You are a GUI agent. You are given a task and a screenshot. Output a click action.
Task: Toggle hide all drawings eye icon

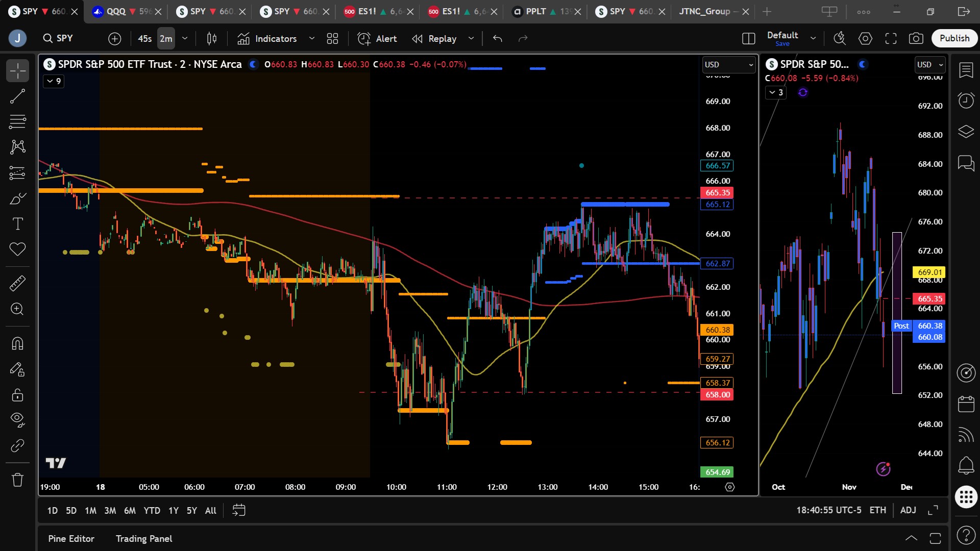(x=17, y=419)
